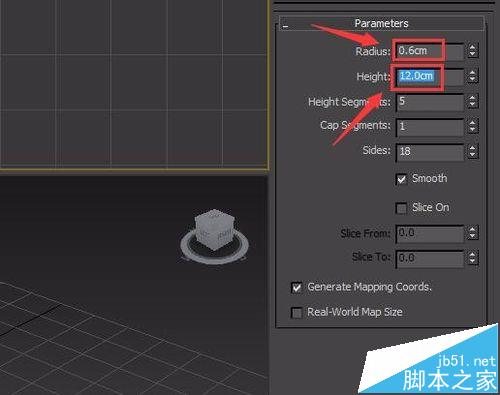The width and height of the screenshot is (500, 395).
Task: Click the "Sides:" label text
Action: 377,150
